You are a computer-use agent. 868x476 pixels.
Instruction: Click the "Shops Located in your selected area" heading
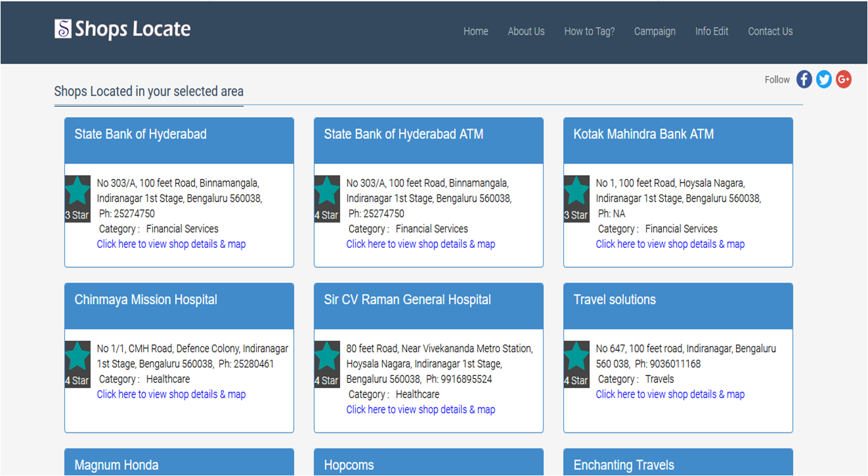[x=149, y=92]
